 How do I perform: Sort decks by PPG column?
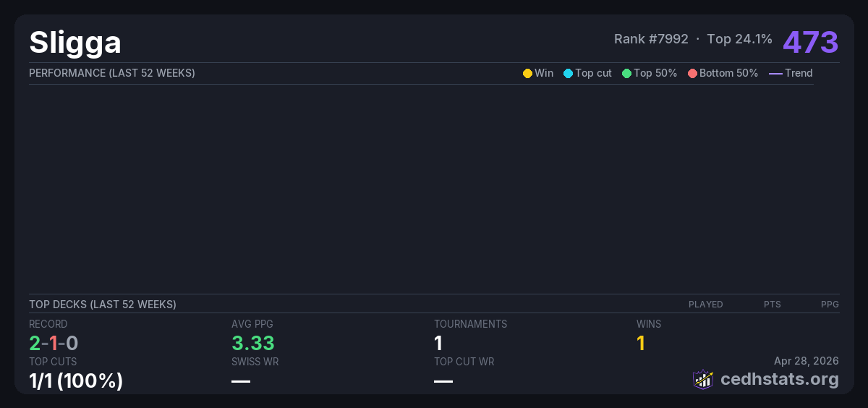tap(830, 305)
